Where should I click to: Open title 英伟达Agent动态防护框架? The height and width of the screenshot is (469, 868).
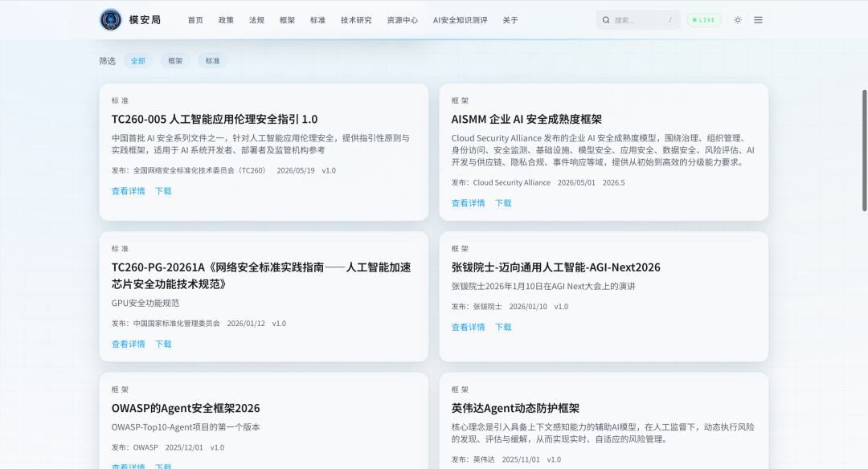click(515, 408)
